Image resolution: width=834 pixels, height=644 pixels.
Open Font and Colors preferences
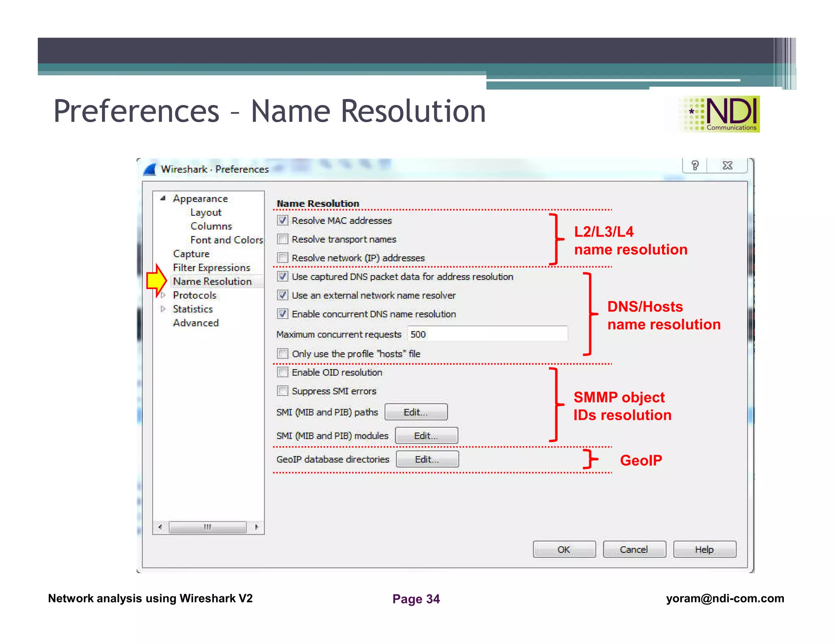point(226,240)
